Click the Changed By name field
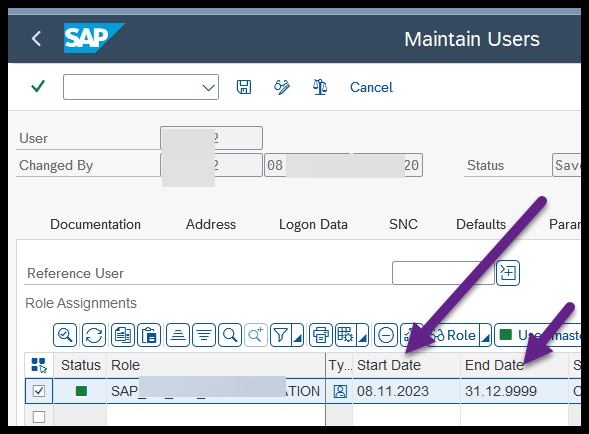Screen dimensions: 589x434 [211, 165]
